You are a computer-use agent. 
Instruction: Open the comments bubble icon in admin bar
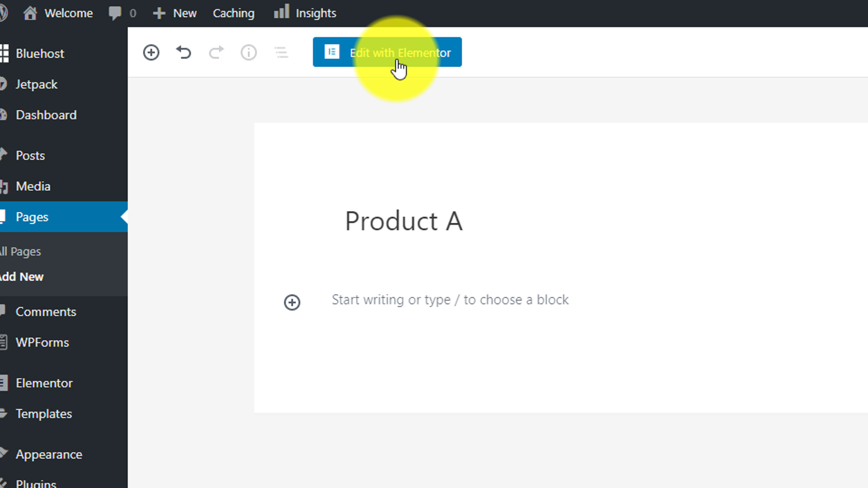click(115, 13)
